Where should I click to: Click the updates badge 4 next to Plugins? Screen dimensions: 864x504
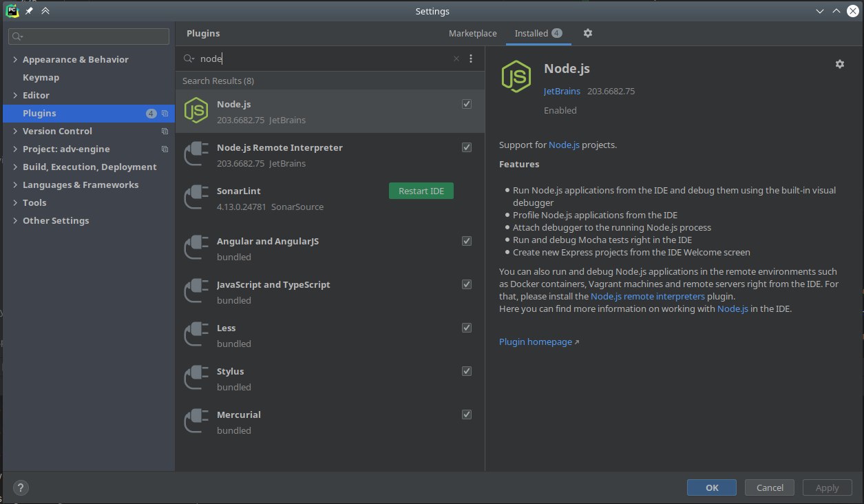(151, 114)
